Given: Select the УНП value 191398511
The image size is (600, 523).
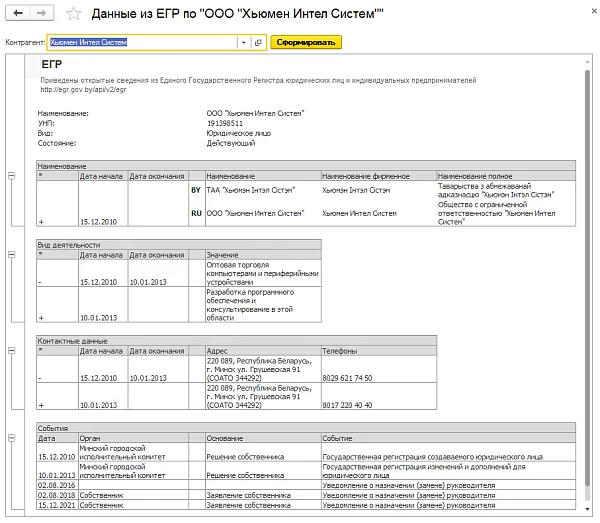Looking at the screenshot, I should (x=225, y=123).
